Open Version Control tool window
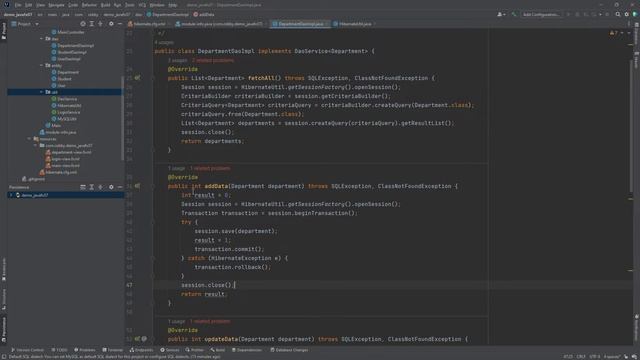 click(x=27, y=350)
